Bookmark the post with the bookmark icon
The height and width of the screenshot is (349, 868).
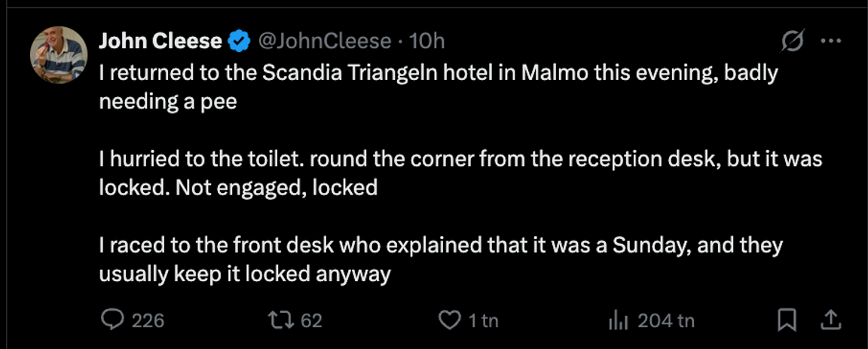click(787, 320)
